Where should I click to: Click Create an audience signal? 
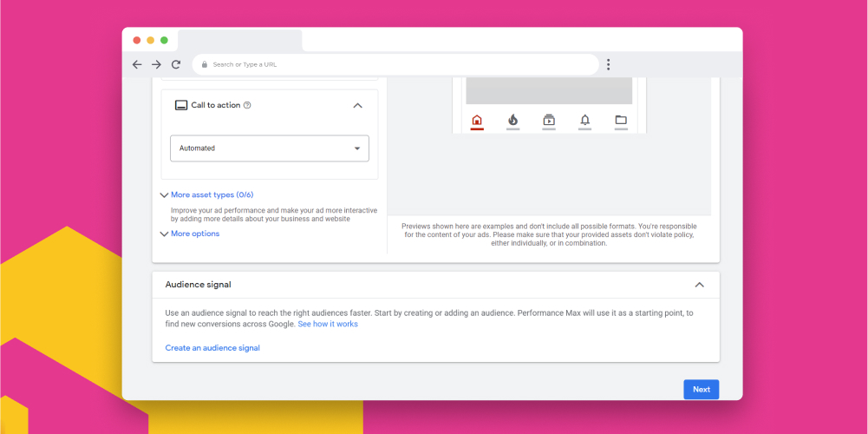click(212, 348)
